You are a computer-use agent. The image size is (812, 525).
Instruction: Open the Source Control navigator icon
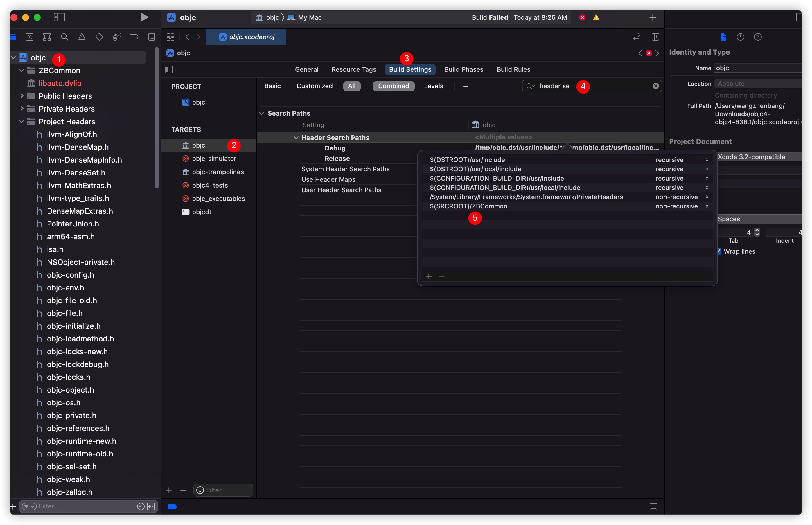tap(30, 37)
